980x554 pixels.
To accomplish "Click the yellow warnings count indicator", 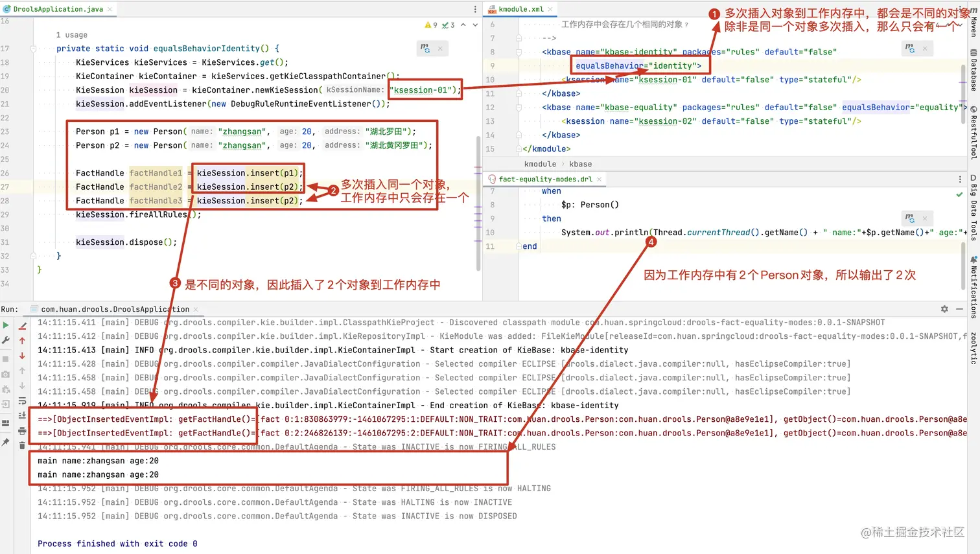I will click(431, 25).
